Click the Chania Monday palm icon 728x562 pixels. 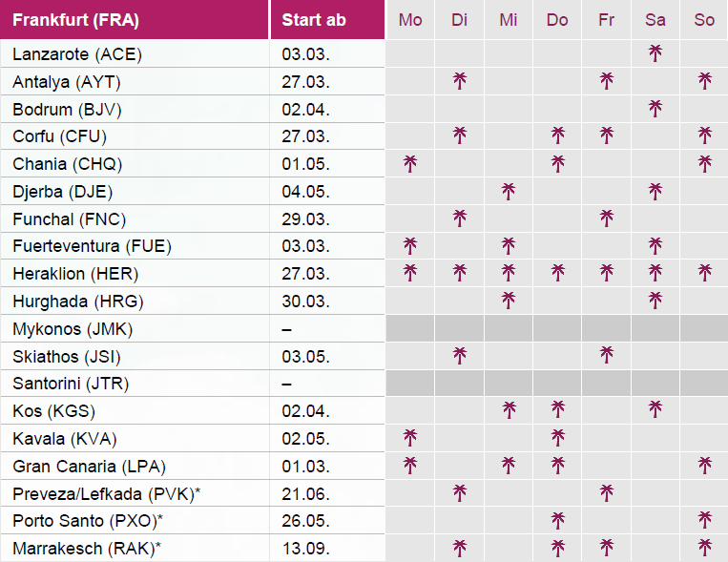coord(410,164)
